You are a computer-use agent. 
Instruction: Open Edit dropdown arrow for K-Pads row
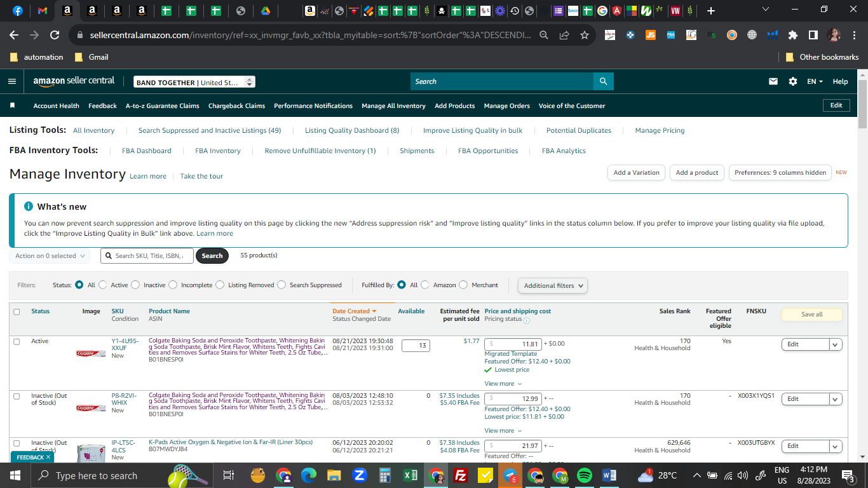point(836,446)
